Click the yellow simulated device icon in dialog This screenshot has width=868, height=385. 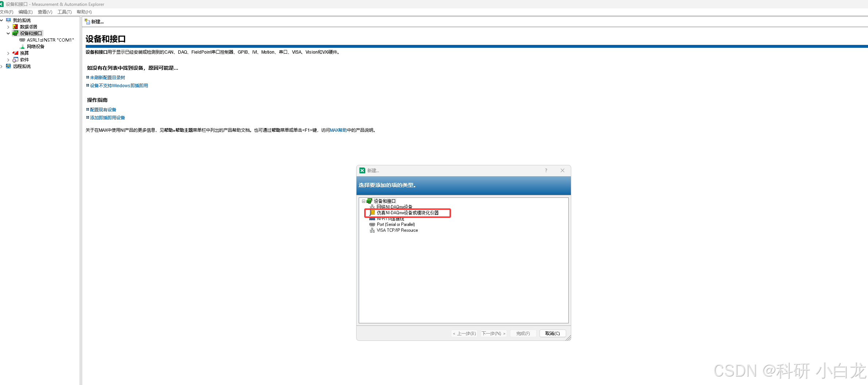(372, 213)
